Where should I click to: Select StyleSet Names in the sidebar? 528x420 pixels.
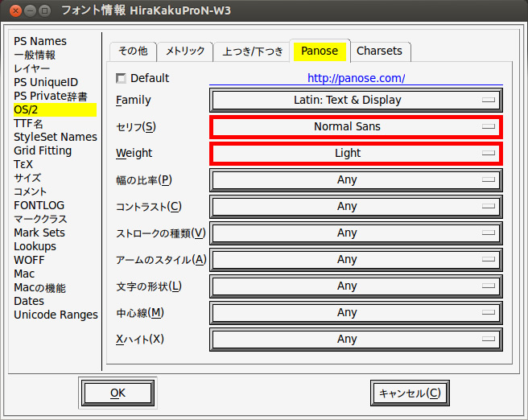coord(56,137)
